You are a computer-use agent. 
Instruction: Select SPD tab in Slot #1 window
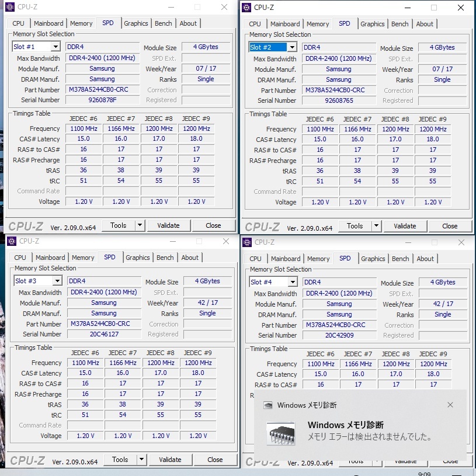pos(108,23)
